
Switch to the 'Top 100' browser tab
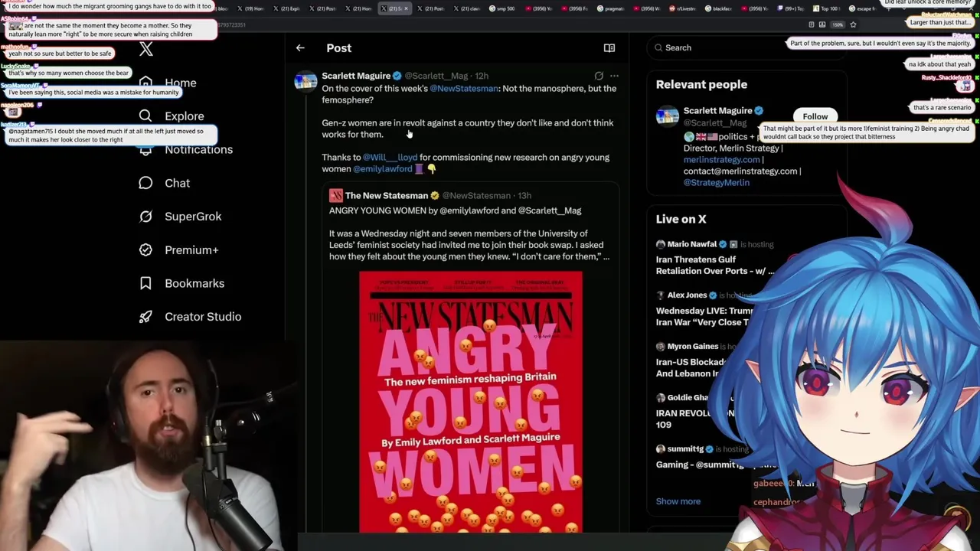tap(825, 8)
